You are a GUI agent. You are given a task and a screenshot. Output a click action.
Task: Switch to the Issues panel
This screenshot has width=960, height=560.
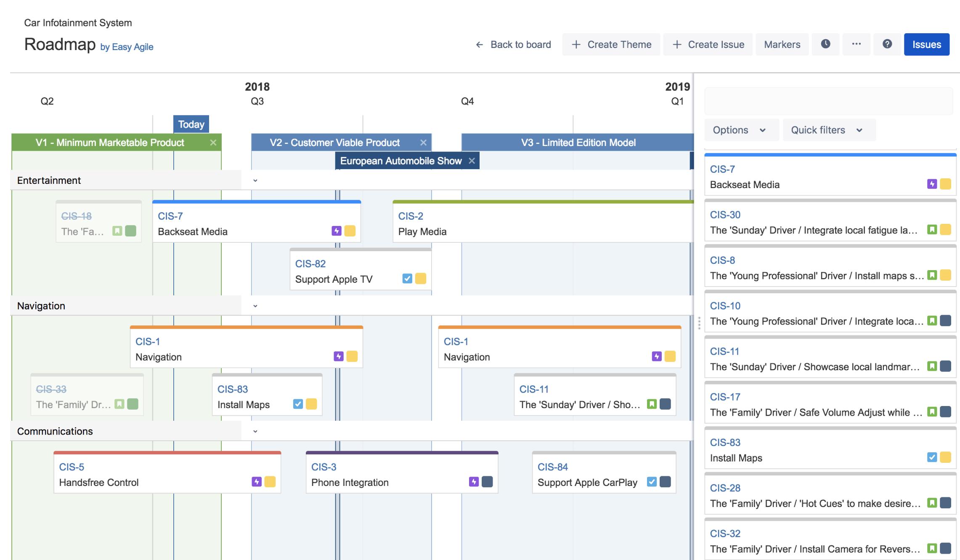pos(926,44)
